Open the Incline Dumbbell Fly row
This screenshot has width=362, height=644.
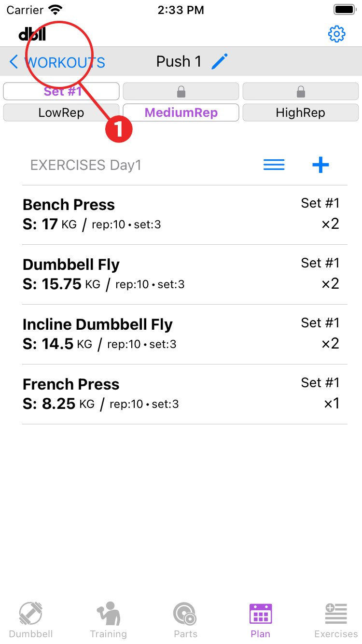(x=181, y=334)
